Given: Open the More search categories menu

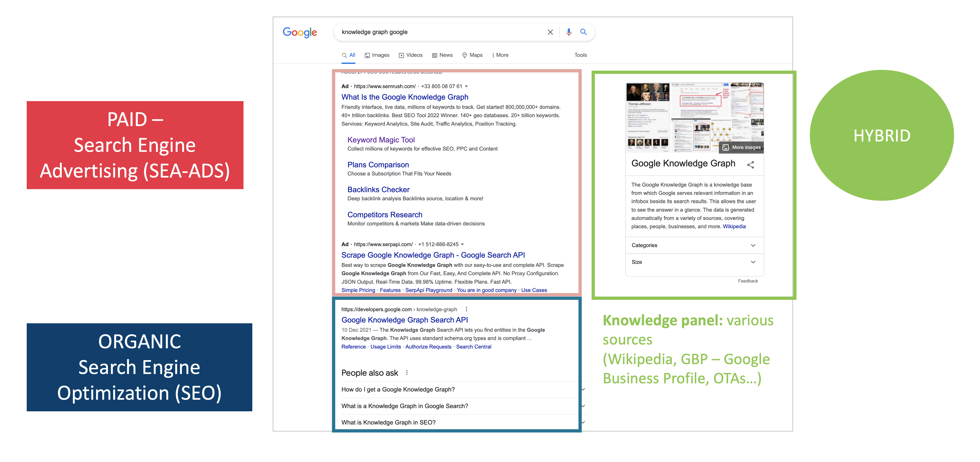Looking at the screenshot, I should click(x=500, y=55).
